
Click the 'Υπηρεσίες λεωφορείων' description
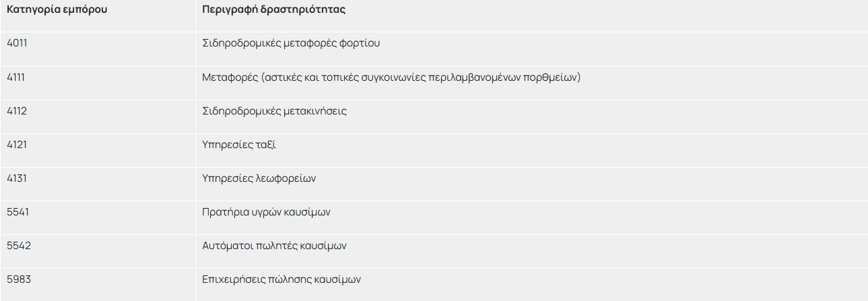pyautogui.click(x=259, y=178)
